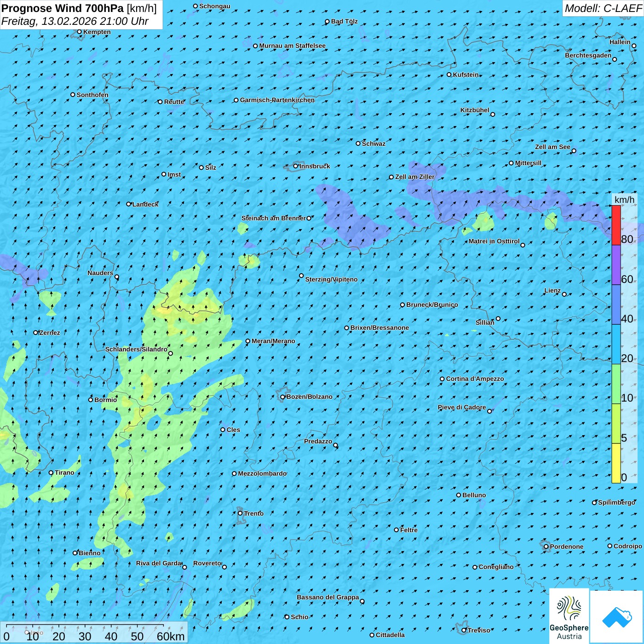Click the blue cloud logo icon

pos(616,617)
